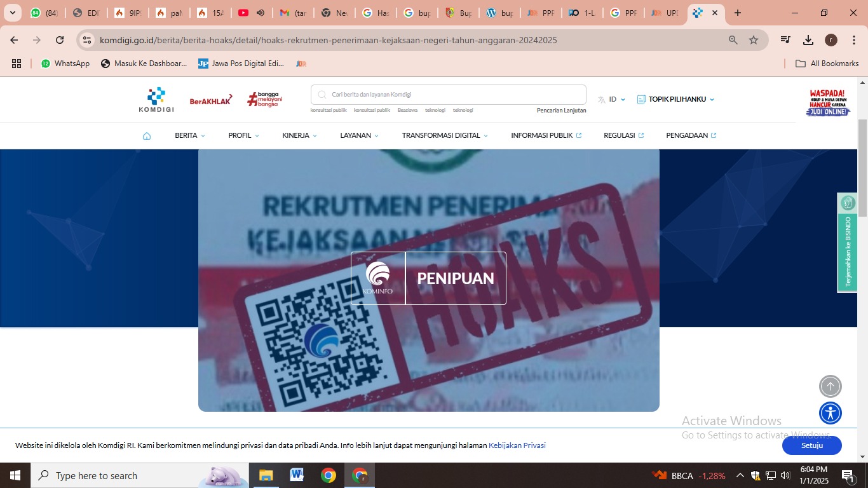Click the Beasiswa search suggestion
This screenshot has height=488, width=868.
407,111
